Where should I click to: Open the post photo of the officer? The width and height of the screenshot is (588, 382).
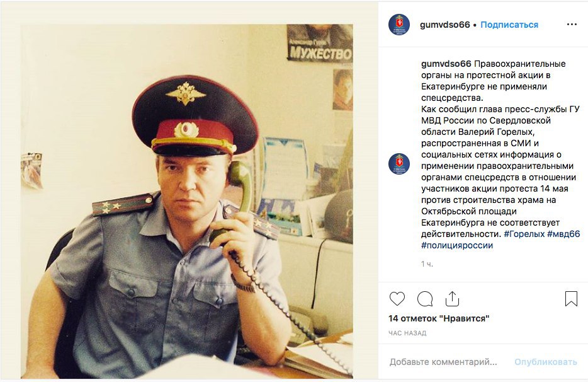pyautogui.click(x=187, y=201)
